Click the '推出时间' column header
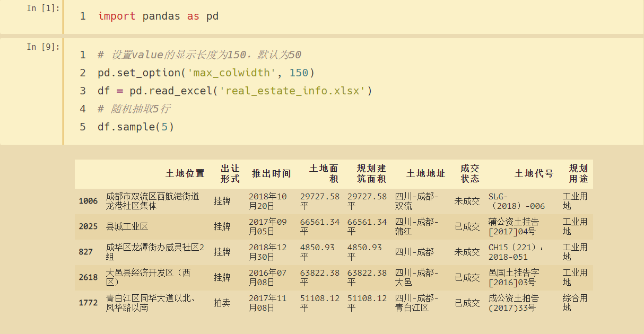644x334 pixels. pos(271,173)
